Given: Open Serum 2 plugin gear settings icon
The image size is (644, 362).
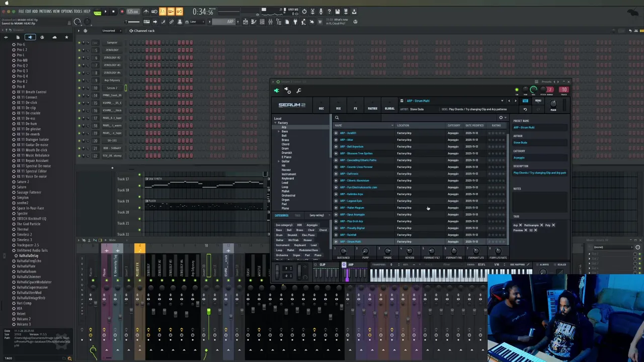Looking at the screenshot, I should point(288,90).
